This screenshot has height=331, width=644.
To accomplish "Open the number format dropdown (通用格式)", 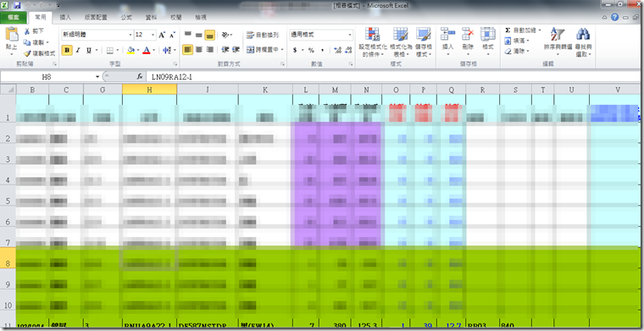I will [x=350, y=35].
